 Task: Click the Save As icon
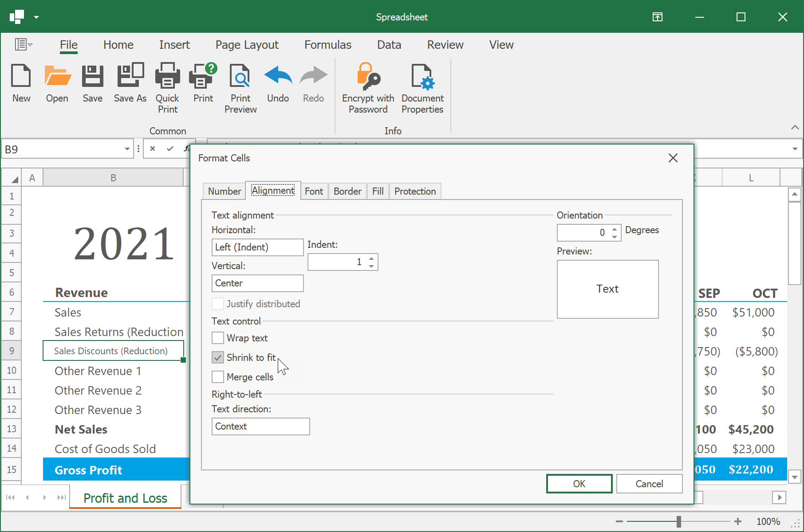[130, 84]
